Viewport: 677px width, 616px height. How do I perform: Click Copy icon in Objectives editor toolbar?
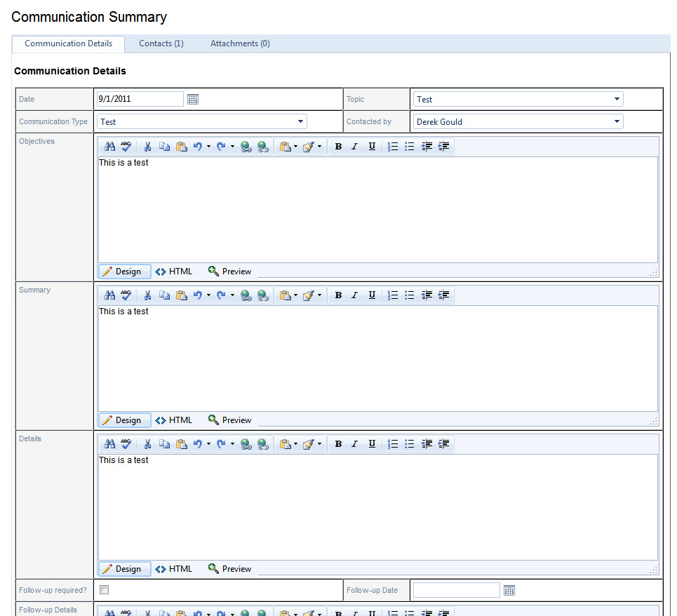coord(164,147)
